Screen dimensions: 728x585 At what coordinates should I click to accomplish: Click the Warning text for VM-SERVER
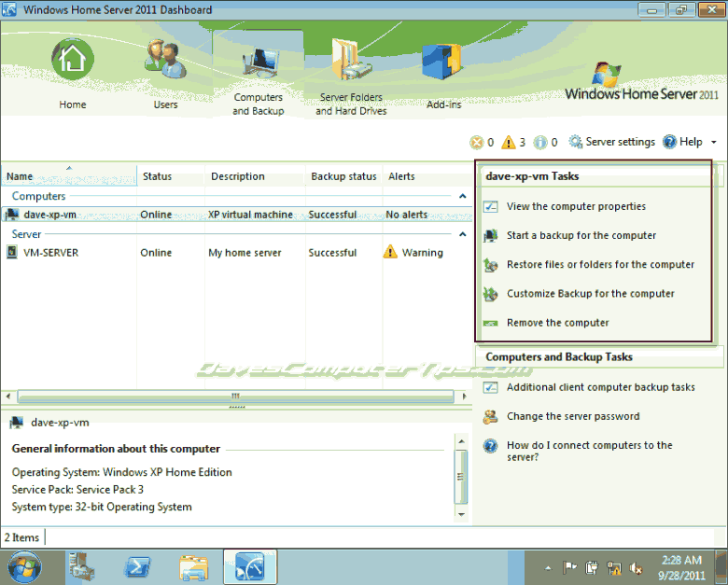point(423,253)
